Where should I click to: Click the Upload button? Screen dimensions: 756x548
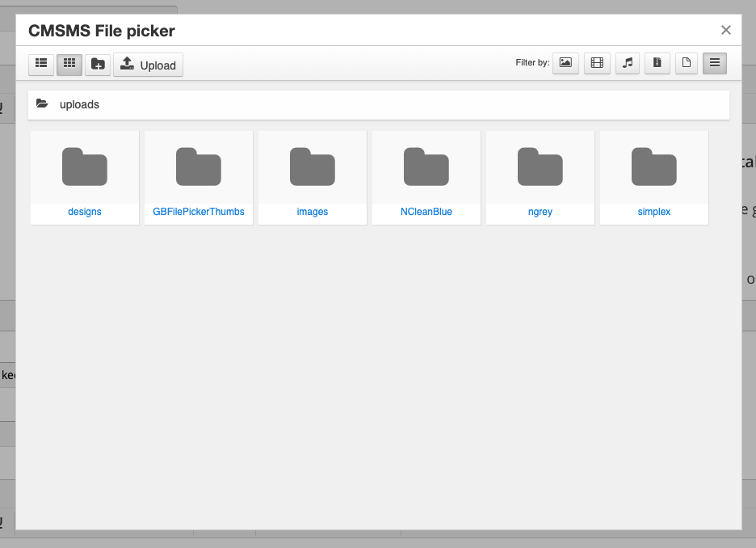(149, 65)
